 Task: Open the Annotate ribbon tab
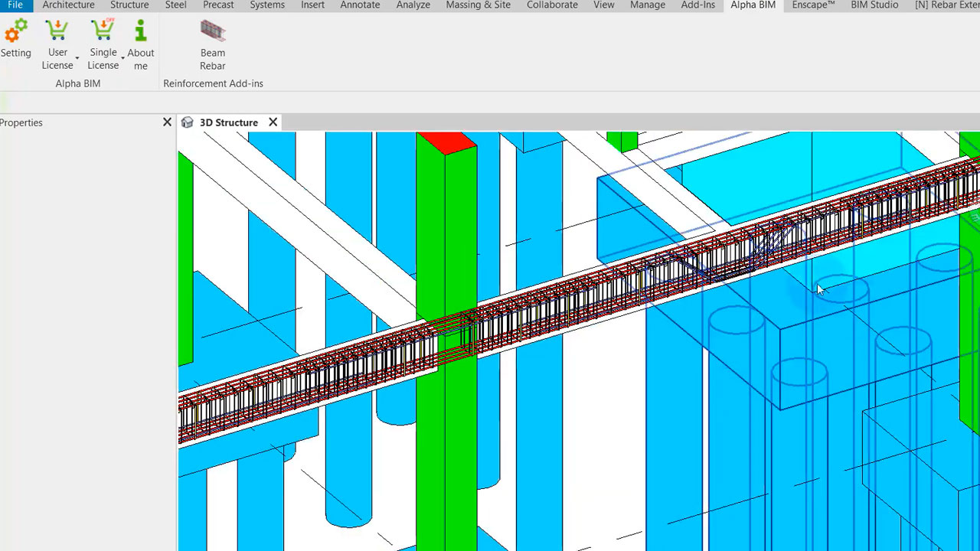click(x=360, y=5)
